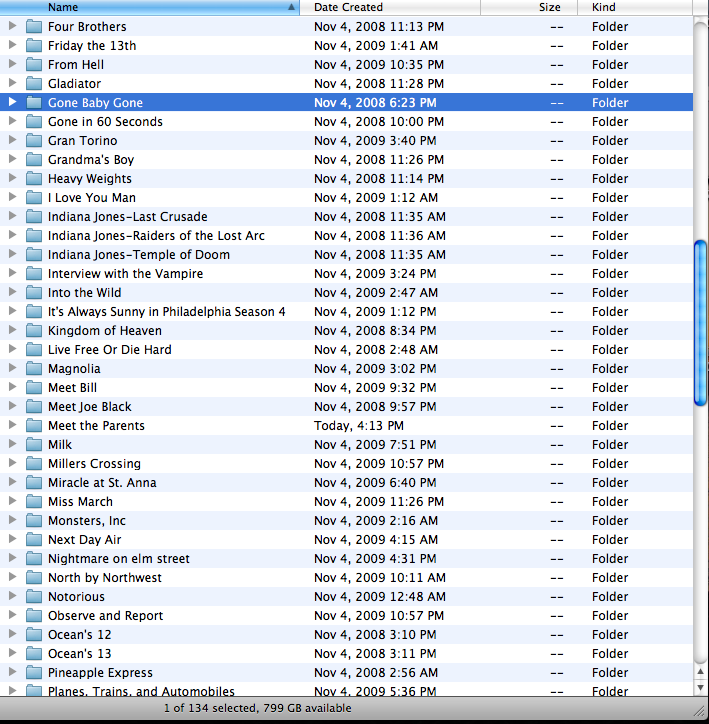Click the Into the Wild folder icon
The width and height of the screenshot is (709, 724).
pyautogui.click(x=34, y=292)
